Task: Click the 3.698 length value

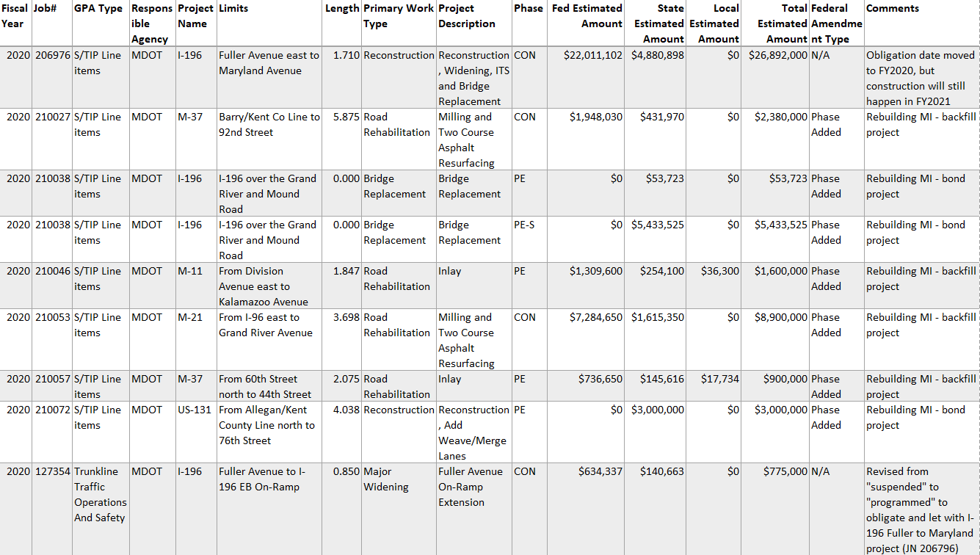Action: point(346,317)
